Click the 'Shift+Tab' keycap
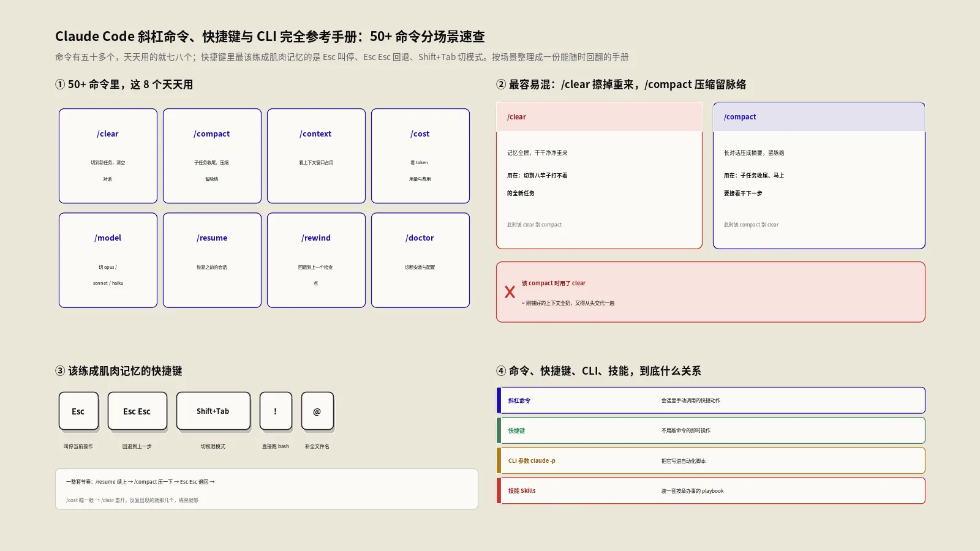 213,411
